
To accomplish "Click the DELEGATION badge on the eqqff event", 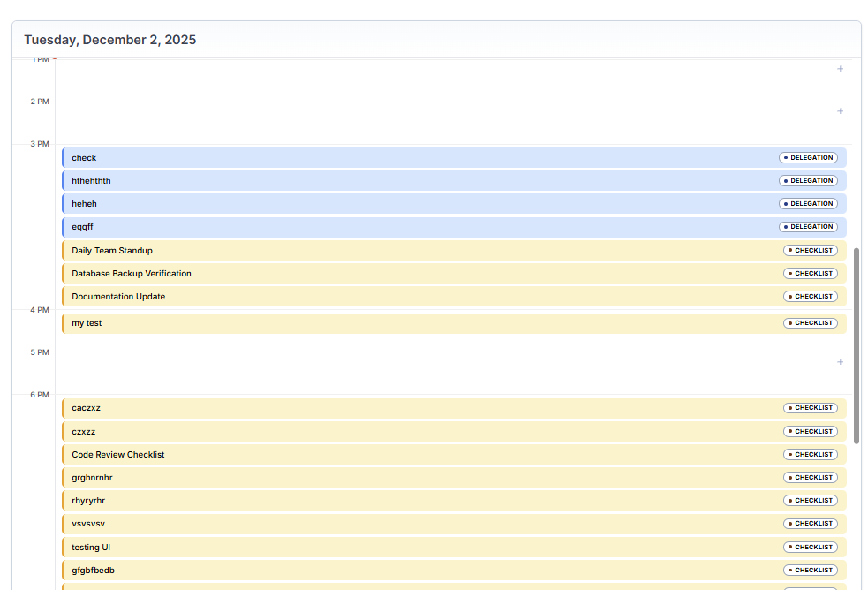I will [x=808, y=227].
